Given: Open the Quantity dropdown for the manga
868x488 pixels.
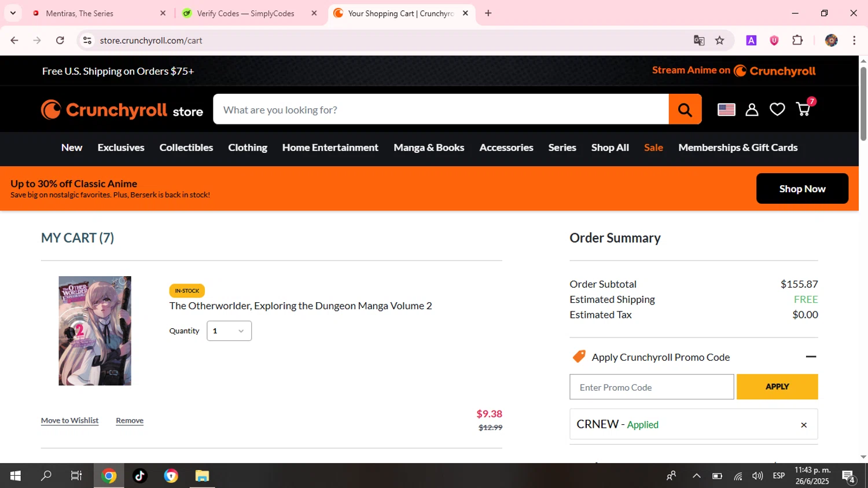Looking at the screenshot, I should click(229, 331).
